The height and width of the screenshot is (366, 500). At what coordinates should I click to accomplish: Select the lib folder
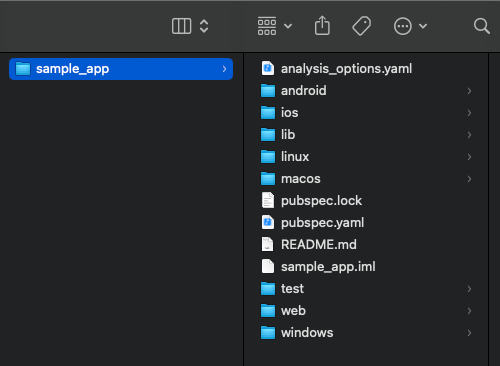coord(365,135)
